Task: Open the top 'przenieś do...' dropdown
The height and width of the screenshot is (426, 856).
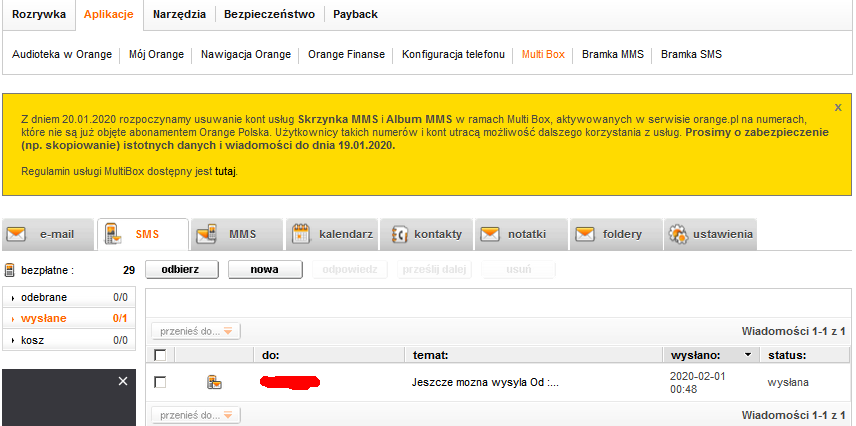Action: point(196,331)
